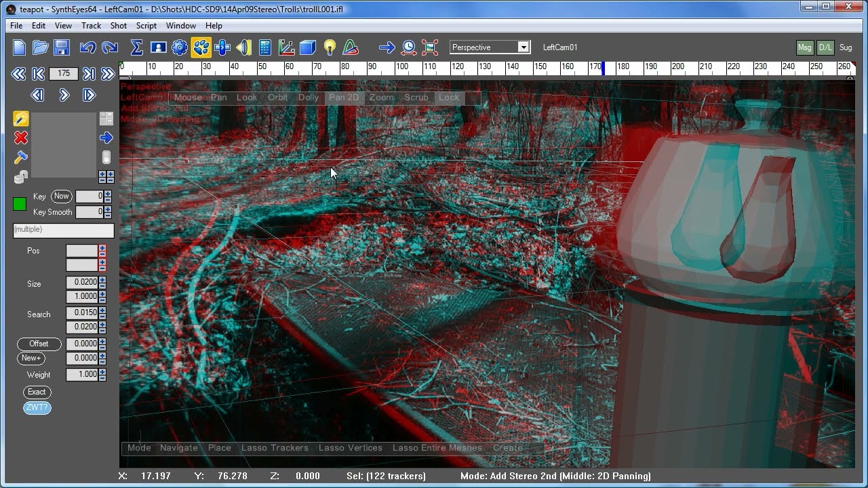This screenshot has width=868, height=488.
Task: Undo the last action
Action: click(87, 47)
